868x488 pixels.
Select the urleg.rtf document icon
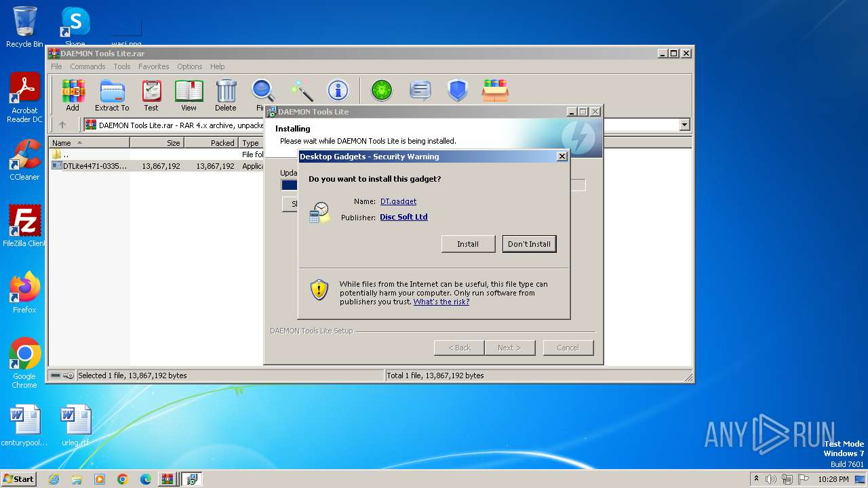75,426
